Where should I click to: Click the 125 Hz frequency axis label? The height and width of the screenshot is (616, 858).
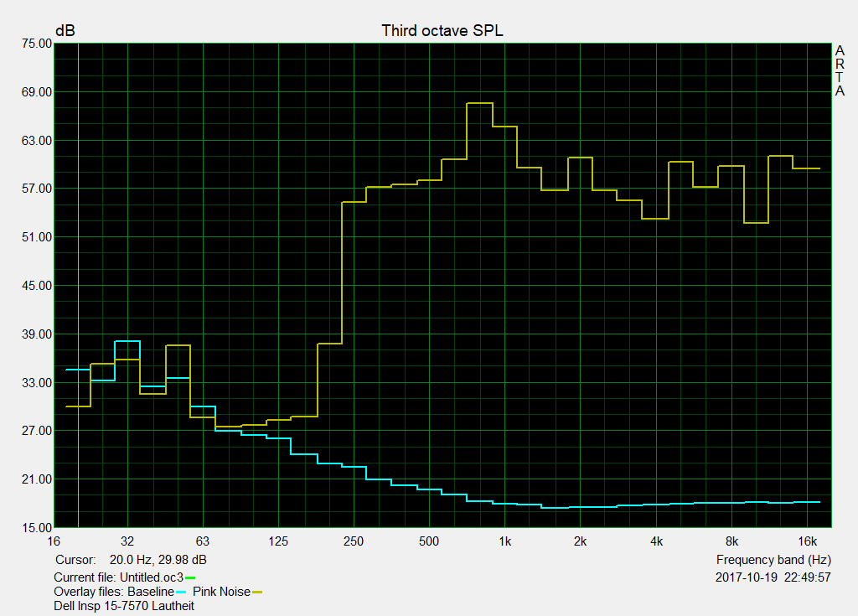(278, 541)
